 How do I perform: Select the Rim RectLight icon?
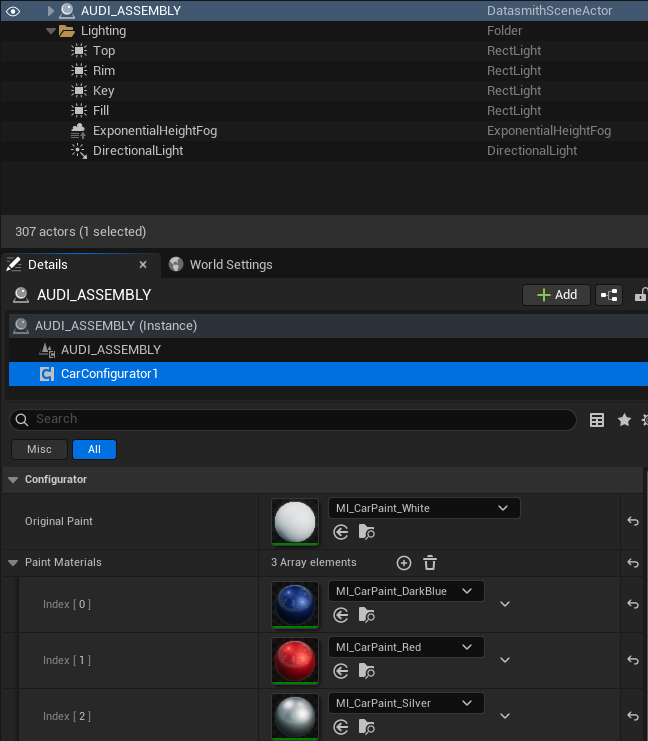[78, 70]
